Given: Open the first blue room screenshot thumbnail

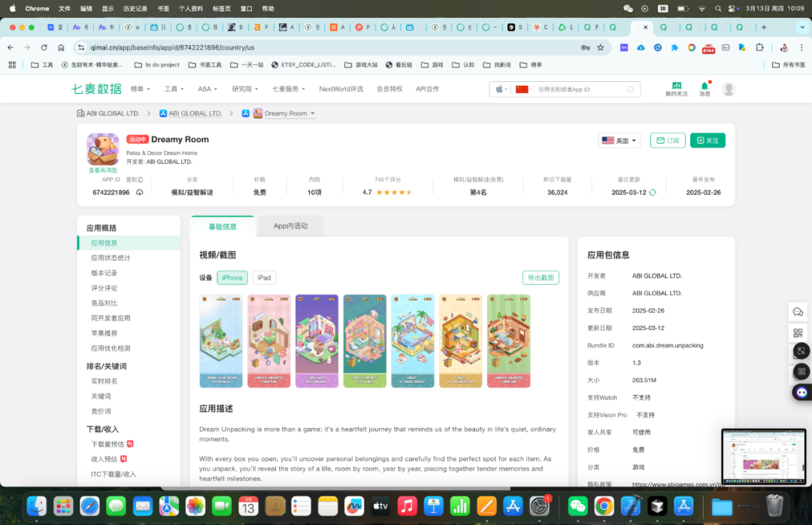Looking at the screenshot, I should [221, 341].
